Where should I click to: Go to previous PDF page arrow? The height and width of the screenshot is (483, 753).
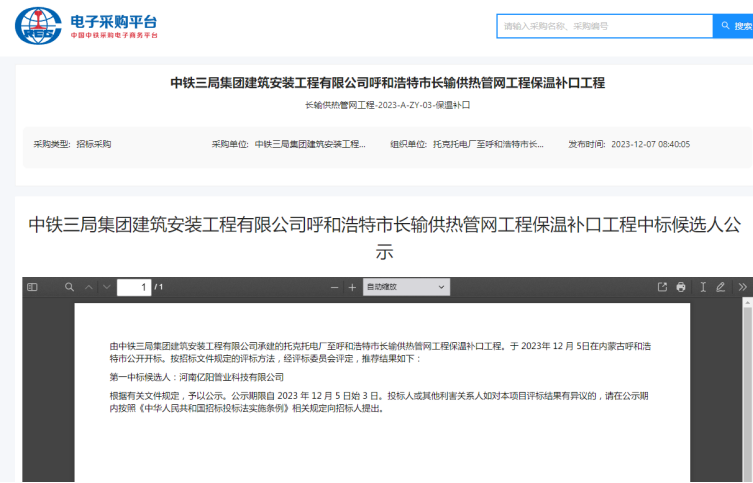tap(88, 287)
